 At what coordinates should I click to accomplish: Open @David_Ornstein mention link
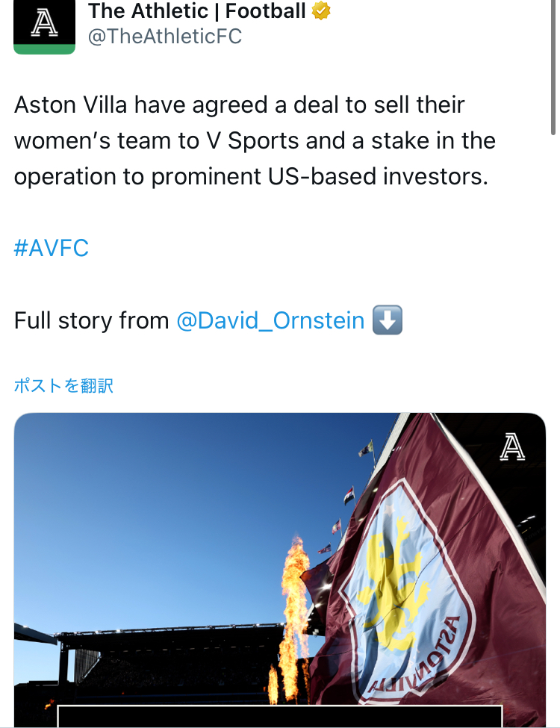270,320
